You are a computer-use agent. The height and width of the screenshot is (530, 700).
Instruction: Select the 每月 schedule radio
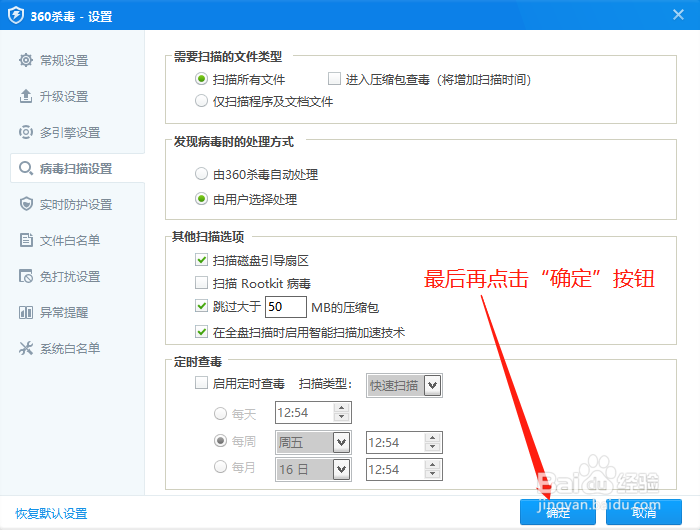(221, 467)
